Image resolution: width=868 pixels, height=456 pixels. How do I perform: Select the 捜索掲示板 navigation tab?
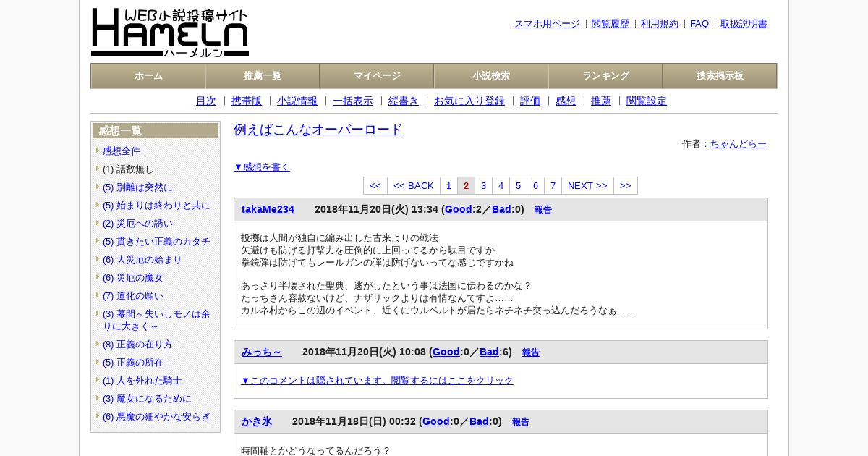(x=720, y=76)
